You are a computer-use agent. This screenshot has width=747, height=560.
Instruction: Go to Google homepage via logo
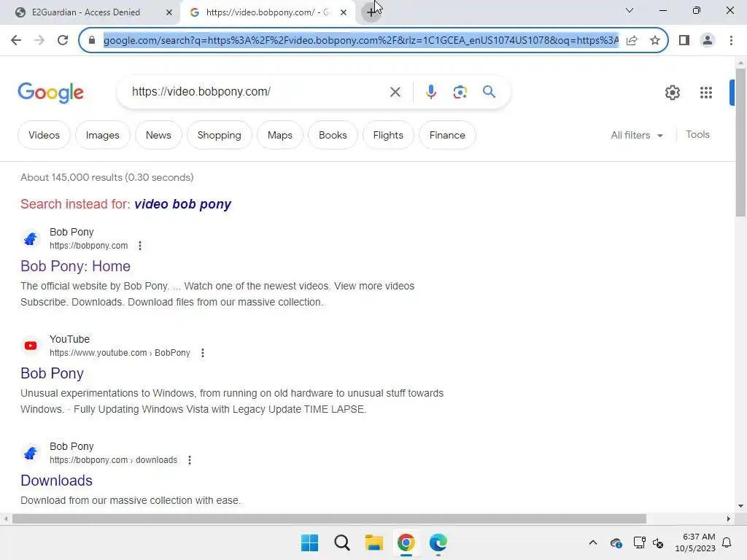point(50,93)
